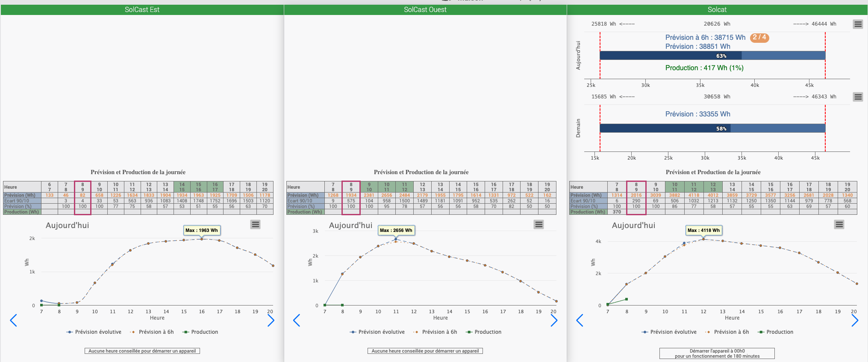Click forecast cell 1268 in SolCast Ouest table
The height and width of the screenshot is (362, 868).
point(333,195)
